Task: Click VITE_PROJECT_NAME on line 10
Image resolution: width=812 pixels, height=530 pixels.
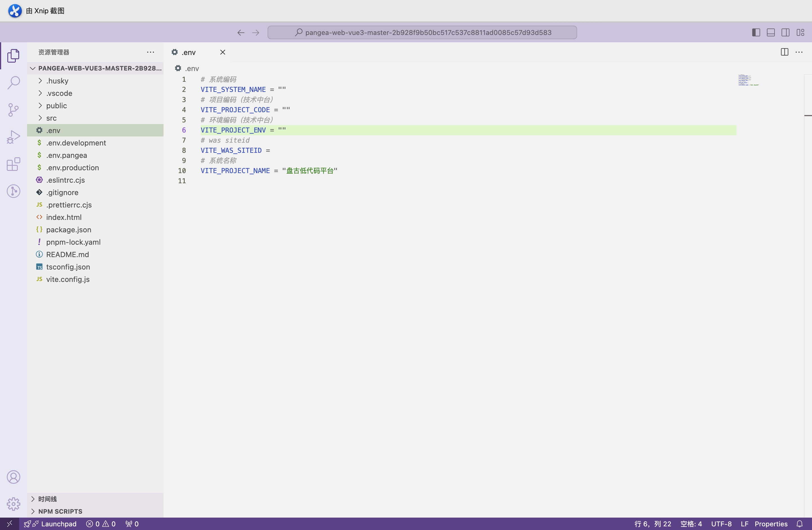Action: tap(235, 171)
